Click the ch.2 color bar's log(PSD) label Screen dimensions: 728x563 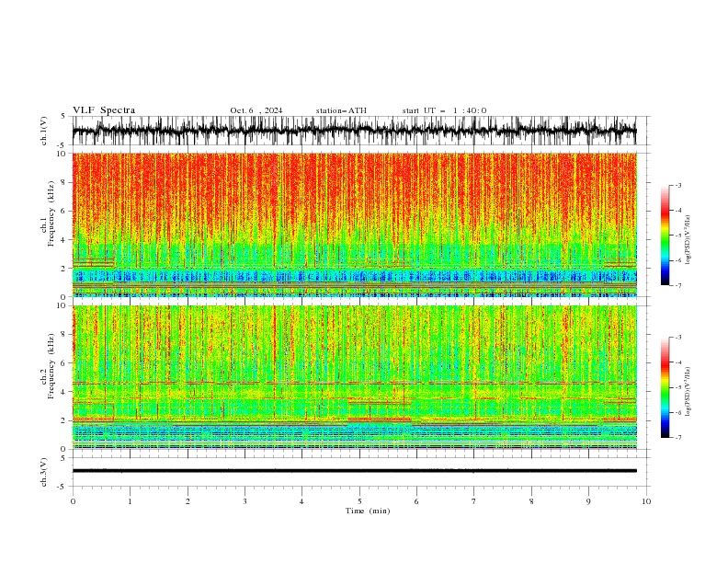click(688, 391)
